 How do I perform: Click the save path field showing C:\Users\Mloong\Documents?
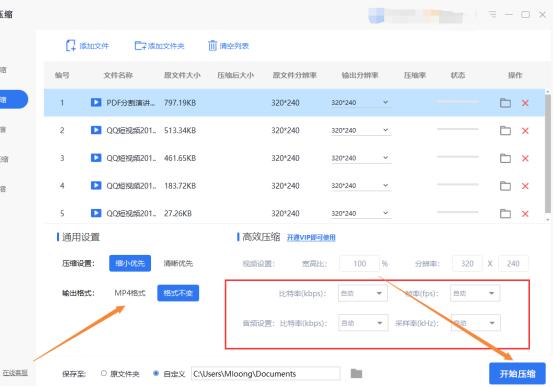coord(266,374)
